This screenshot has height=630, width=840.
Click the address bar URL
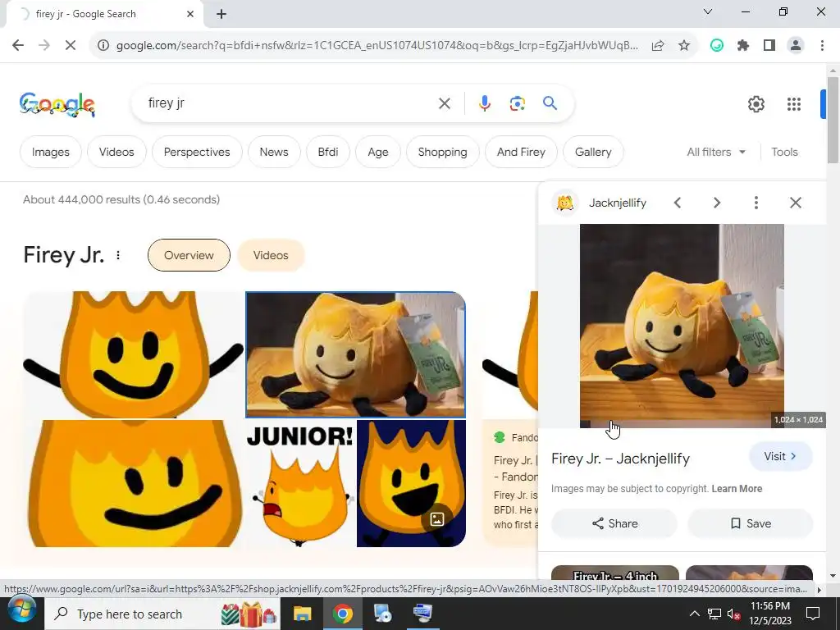click(x=377, y=46)
